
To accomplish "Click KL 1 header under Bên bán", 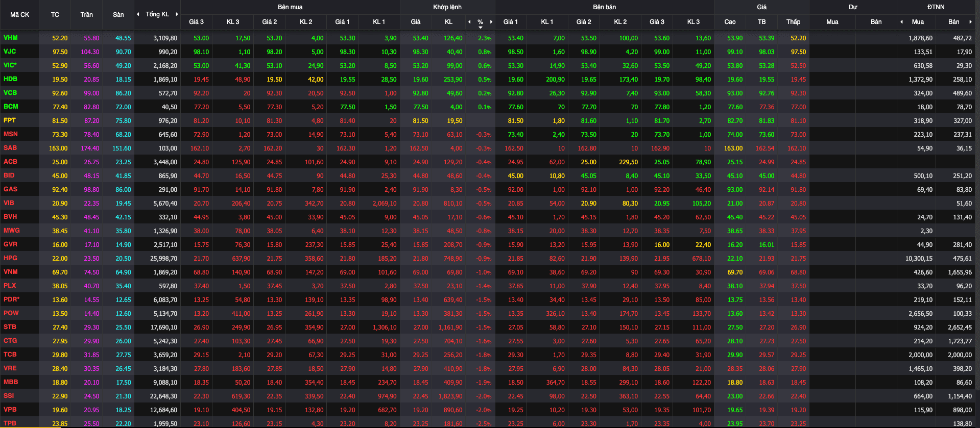I will [547, 22].
